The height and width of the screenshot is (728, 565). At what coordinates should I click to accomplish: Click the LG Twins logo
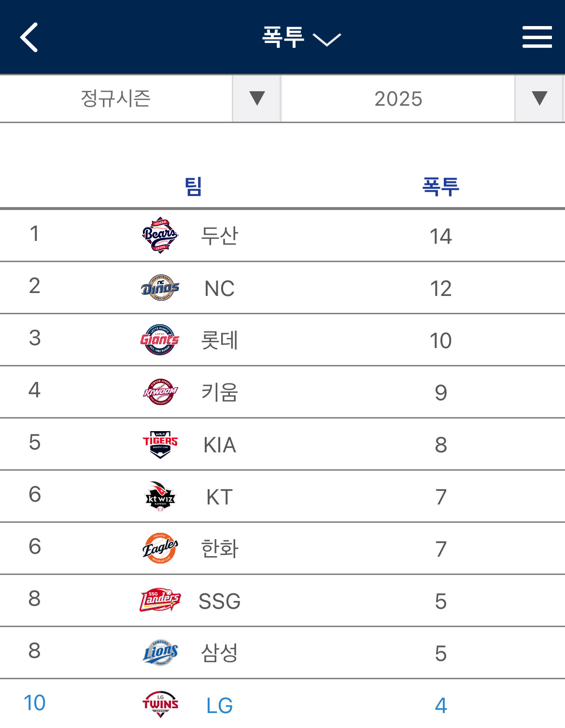[x=160, y=704]
